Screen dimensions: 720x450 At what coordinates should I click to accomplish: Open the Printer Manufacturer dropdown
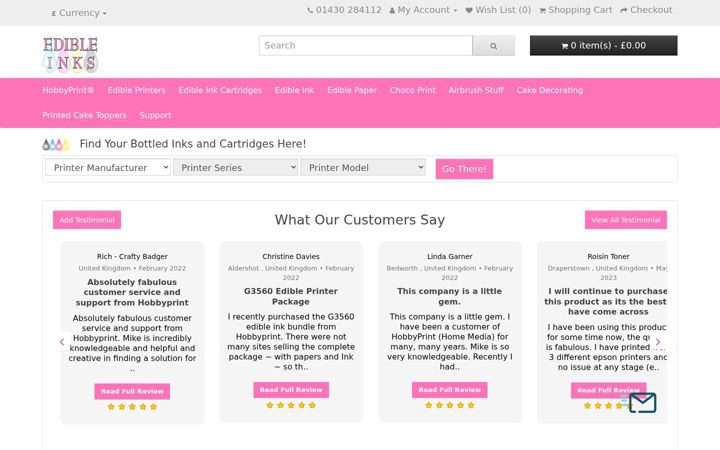click(108, 168)
